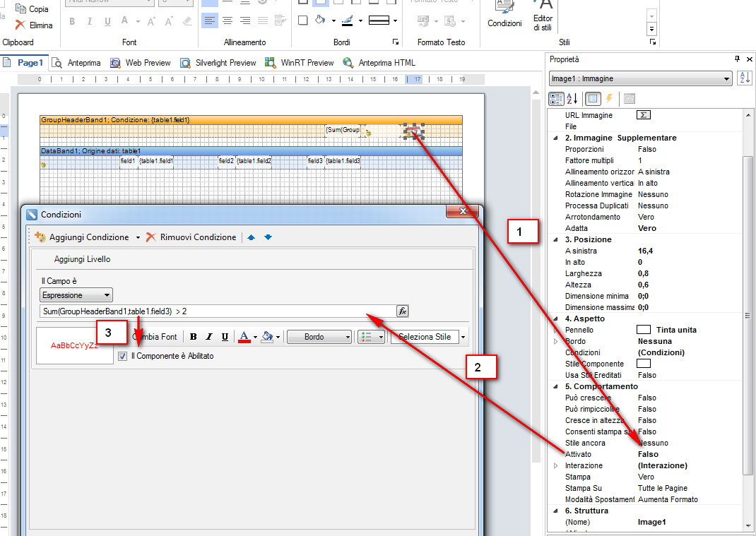Click the grow font size icon
The width and height of the screenshot is (756, 536).
click(x=151, y=21)
